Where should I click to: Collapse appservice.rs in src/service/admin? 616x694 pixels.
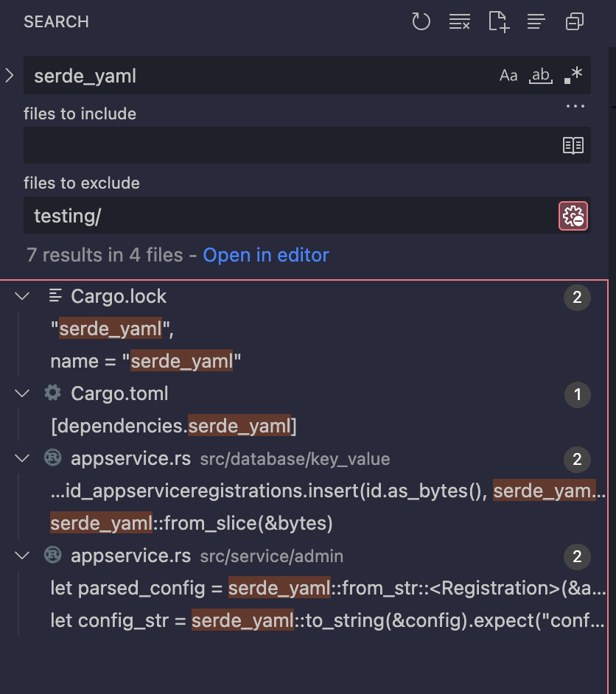coord(22,555)
